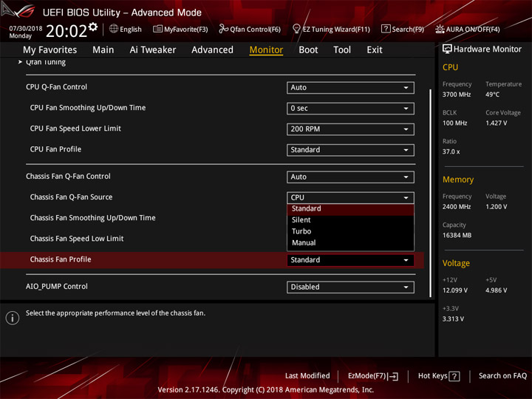Open the Ai Tweaker tab

point(153,50)
